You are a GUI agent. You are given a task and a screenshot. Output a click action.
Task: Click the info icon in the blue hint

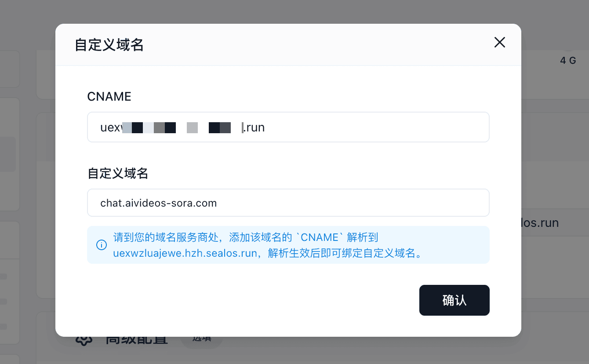click(101, 245)
